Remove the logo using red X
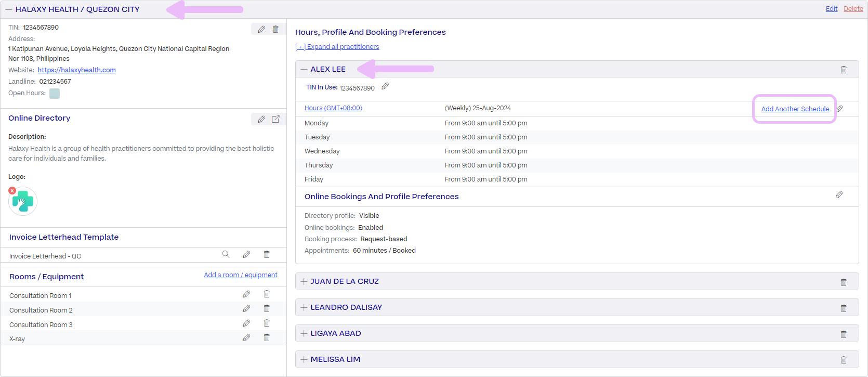 point(12,191)
